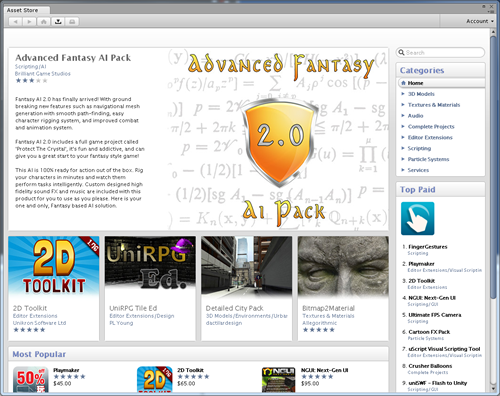Screen dimensions: 500x396
Task: Open the Detailed City Pack thumbnail
Action: pyautogui.click(x=247, y=267)
